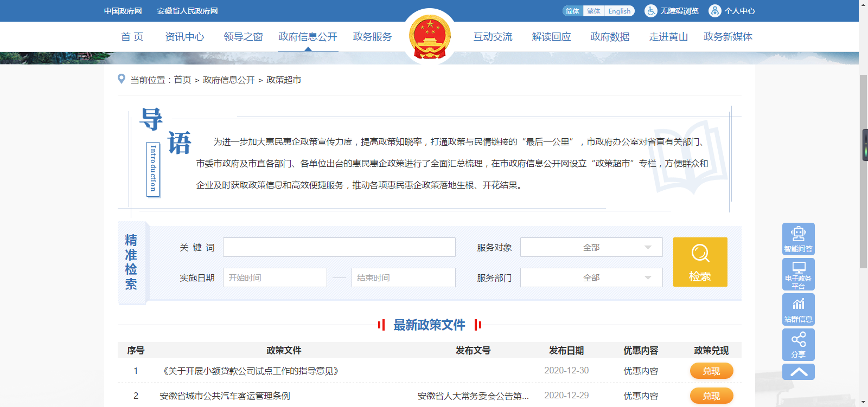Click into the 关键词 keyword input field
Screen dimensions: 868x407
[339, 247]
